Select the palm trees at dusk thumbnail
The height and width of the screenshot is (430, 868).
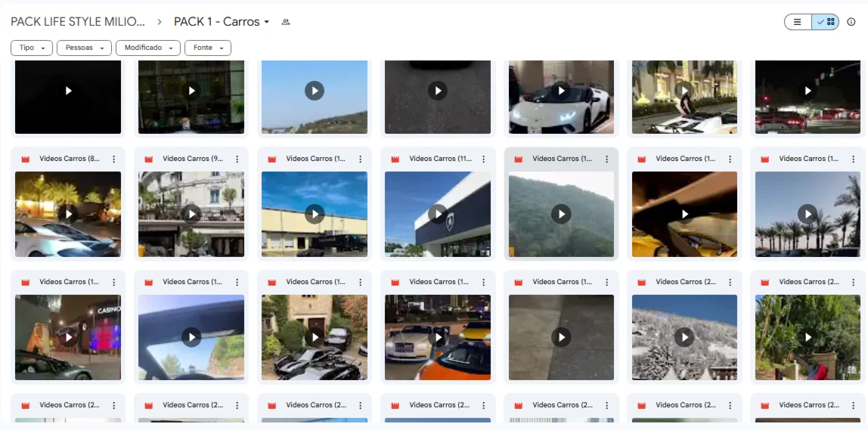[808, 214]
